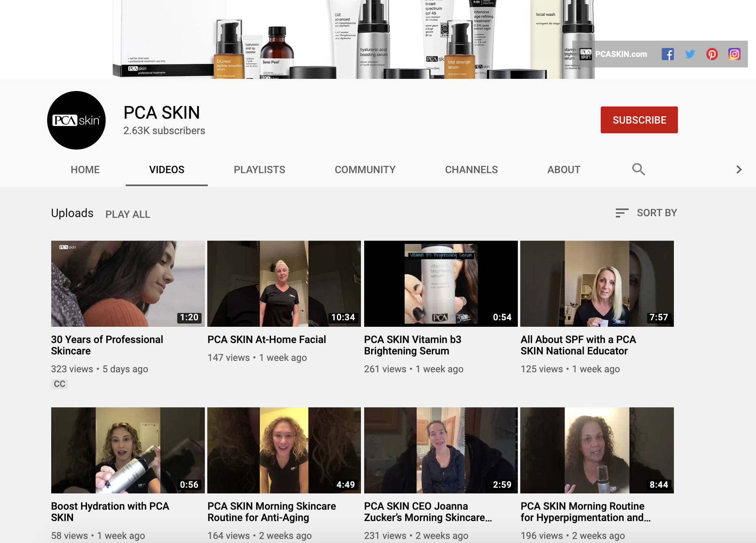Switch to the Home tab

85,169
